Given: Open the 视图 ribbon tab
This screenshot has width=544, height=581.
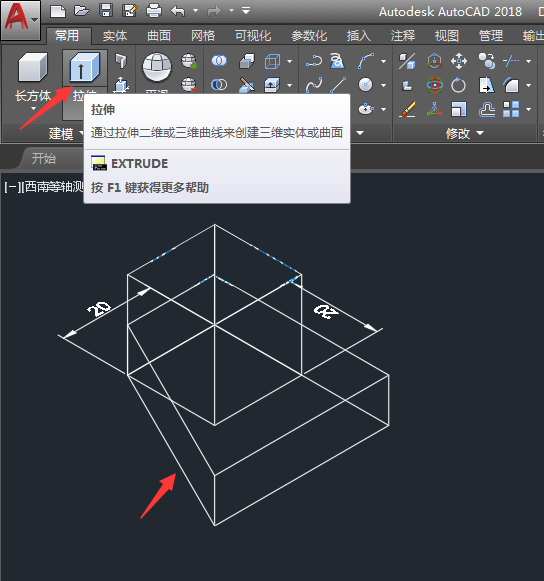Looking at the screenshot, I should point(447,36).
